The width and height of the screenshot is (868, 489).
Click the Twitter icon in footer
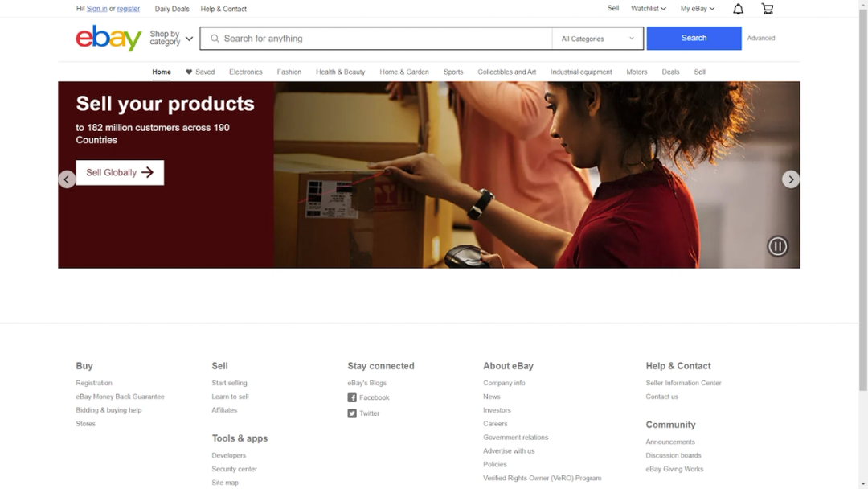pos(352,413)
